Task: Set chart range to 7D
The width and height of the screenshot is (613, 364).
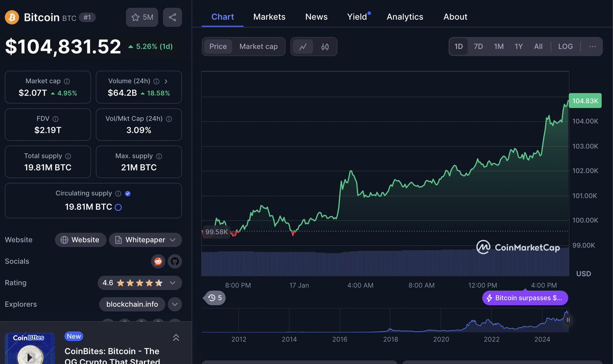Action: click(478, 46)
